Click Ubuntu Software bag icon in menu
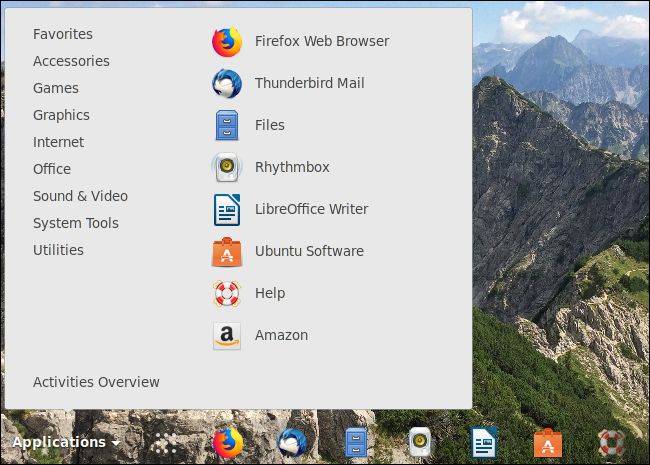This screenshot has height=465, width=650. 227,252
